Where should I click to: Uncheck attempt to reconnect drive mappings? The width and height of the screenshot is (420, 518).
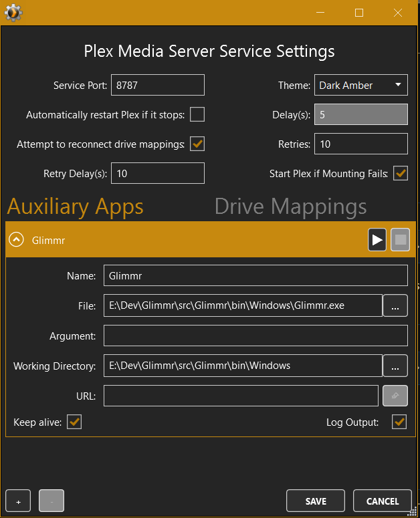pyautogui.click(x=197, y=144)
